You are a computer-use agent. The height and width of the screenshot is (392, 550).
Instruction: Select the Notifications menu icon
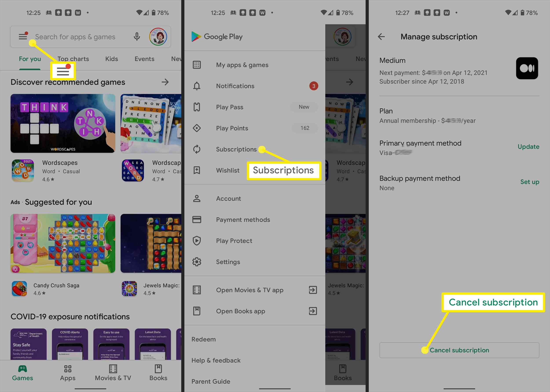click(x=197, y=86)
